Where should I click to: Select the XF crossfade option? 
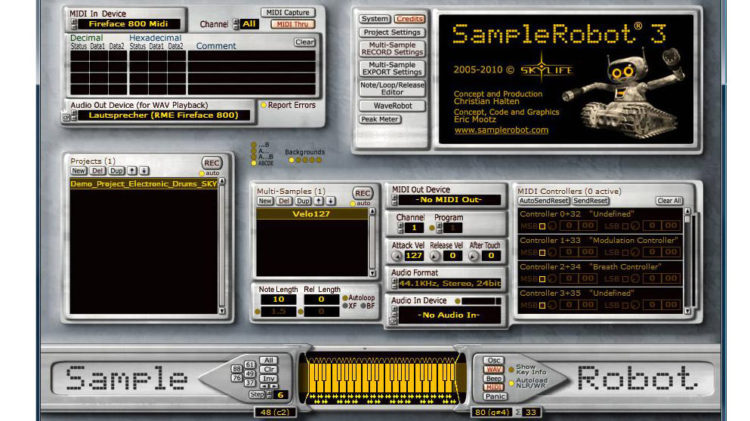point(345,306)
